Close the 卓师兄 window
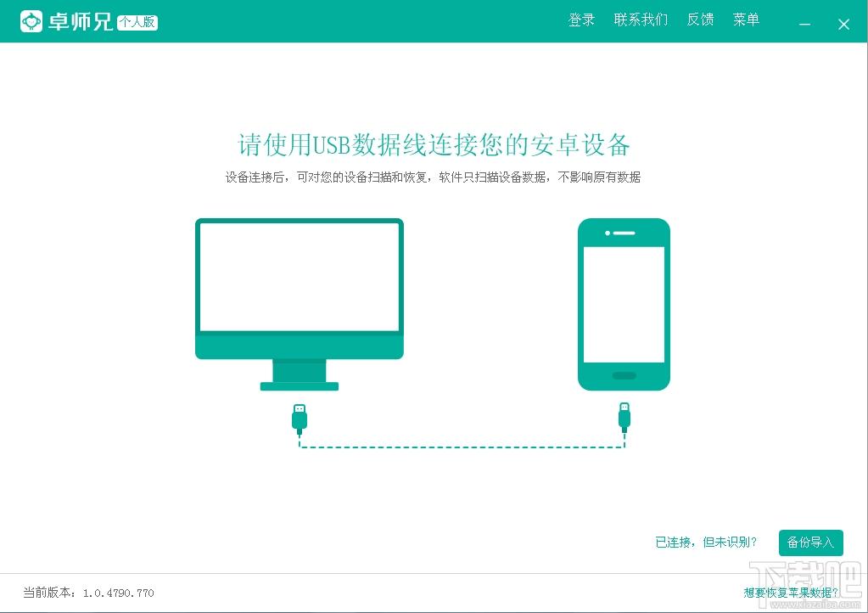Screen dimensions: 868x613 coord(843,25)
